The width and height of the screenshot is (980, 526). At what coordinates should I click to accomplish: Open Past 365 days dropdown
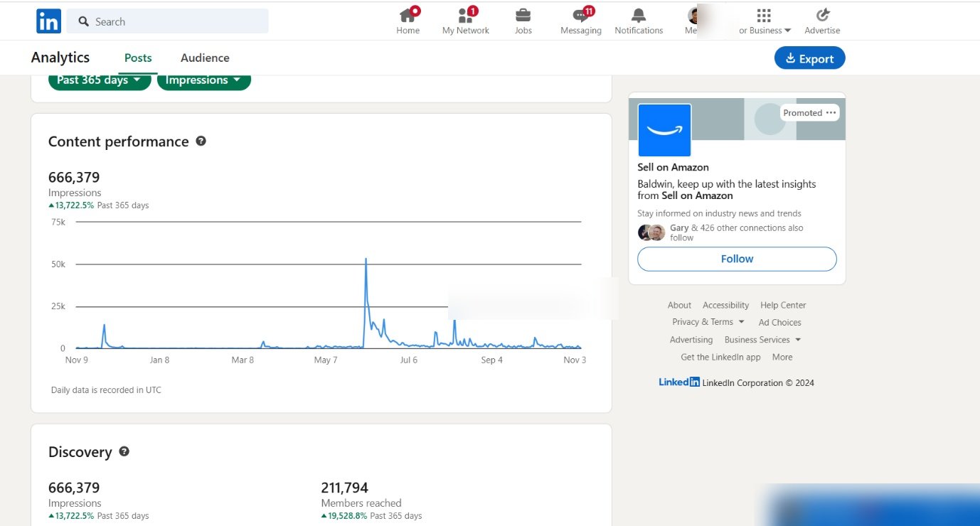[100, 80]
